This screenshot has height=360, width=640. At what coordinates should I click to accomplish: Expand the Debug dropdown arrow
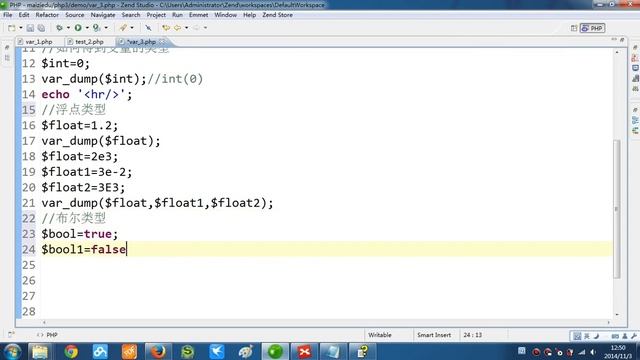[68, 28]
